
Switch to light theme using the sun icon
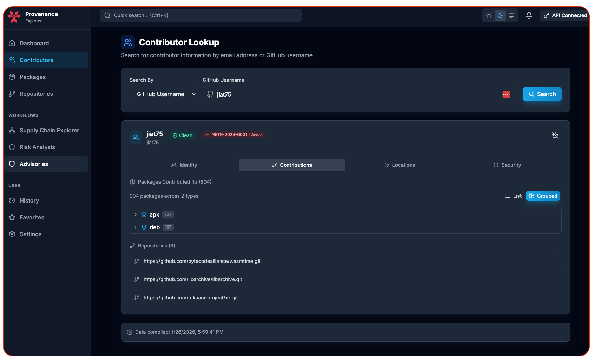(x=489, y=15)
